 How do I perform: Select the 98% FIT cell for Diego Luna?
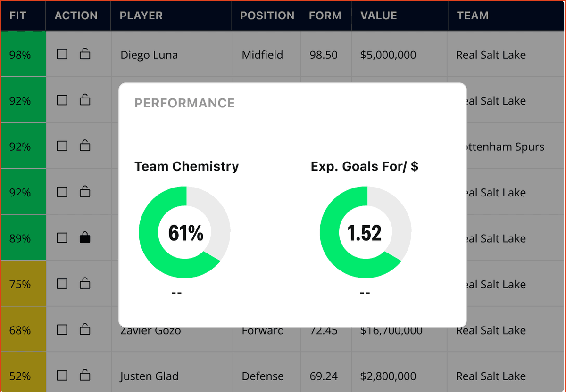[x=23, y=55]
